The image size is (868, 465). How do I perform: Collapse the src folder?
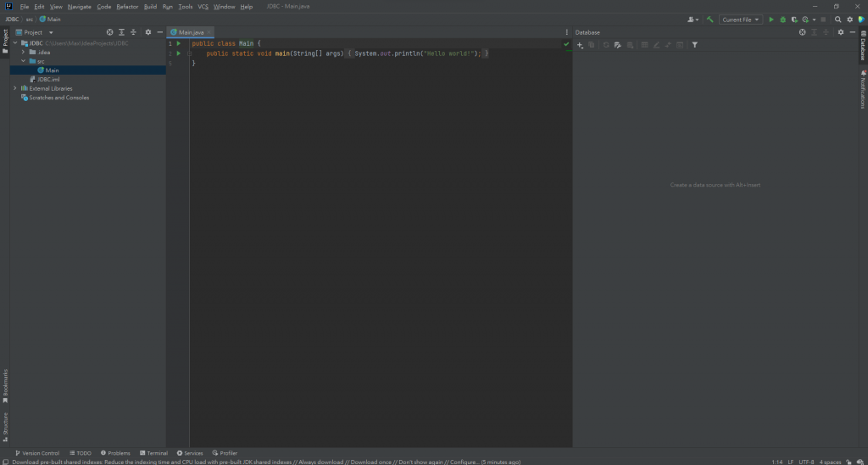(23, 61)
